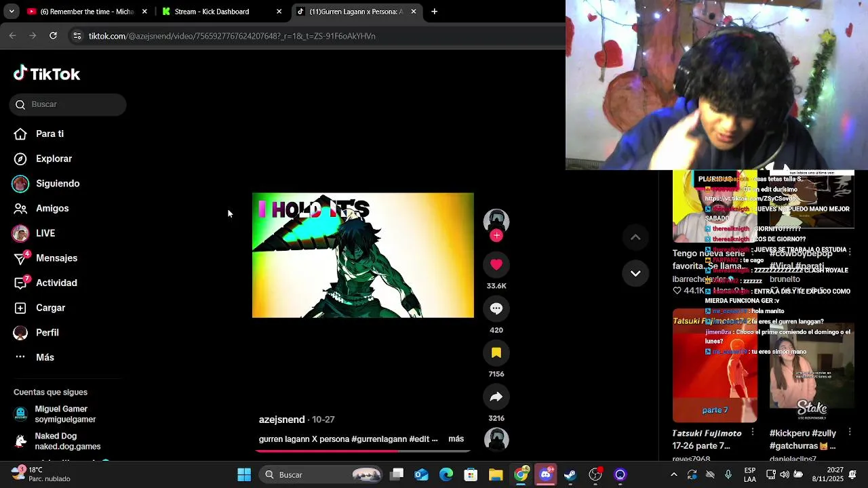Image resolution: width=868 pixels, height=488 pixels.
Task: Open options for #kickperu #zully video
Action: tap(850, 432)
